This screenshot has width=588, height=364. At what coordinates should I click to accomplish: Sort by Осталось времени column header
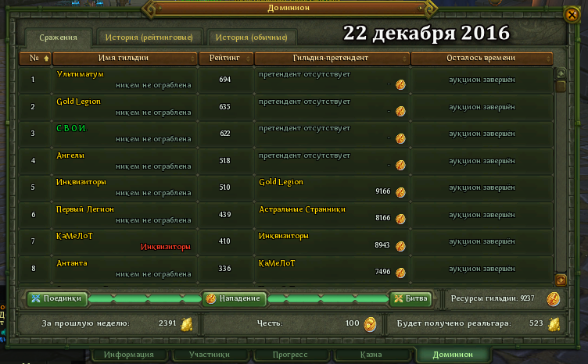[x=482, y=59]
